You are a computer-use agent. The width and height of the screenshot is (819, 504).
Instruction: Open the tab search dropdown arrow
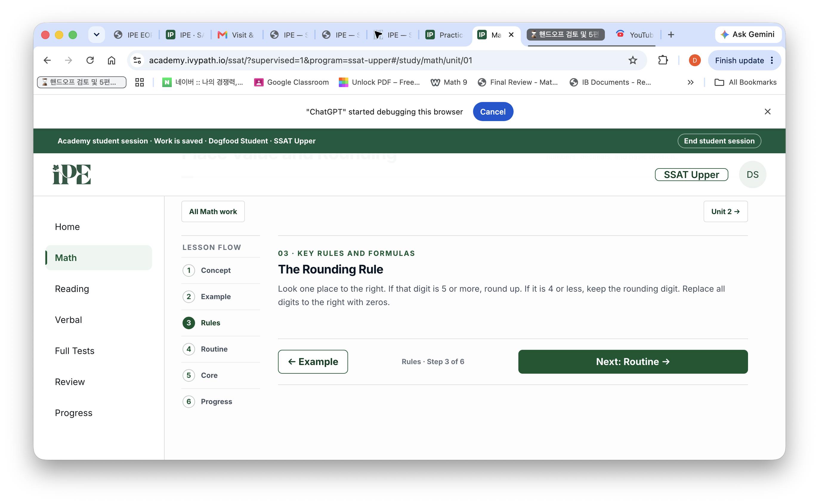[x=96, y=35]
